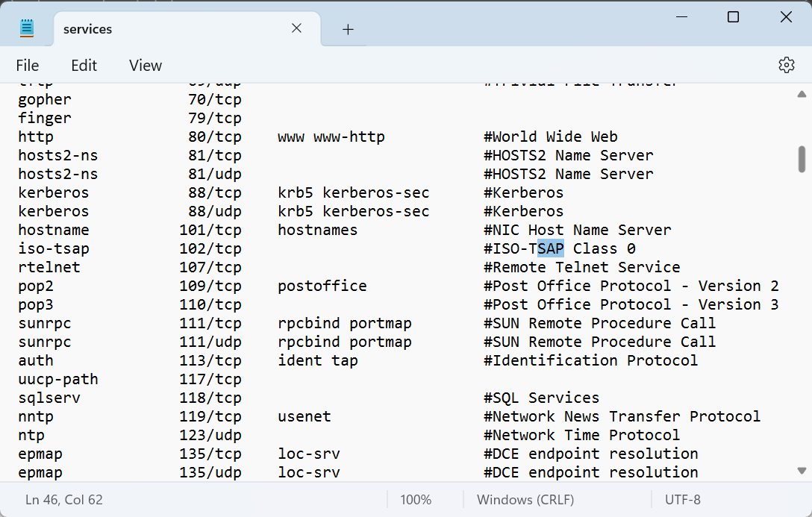The image size is (812, 517).
Task: Add a new tab with plus button
Action: 348,30
